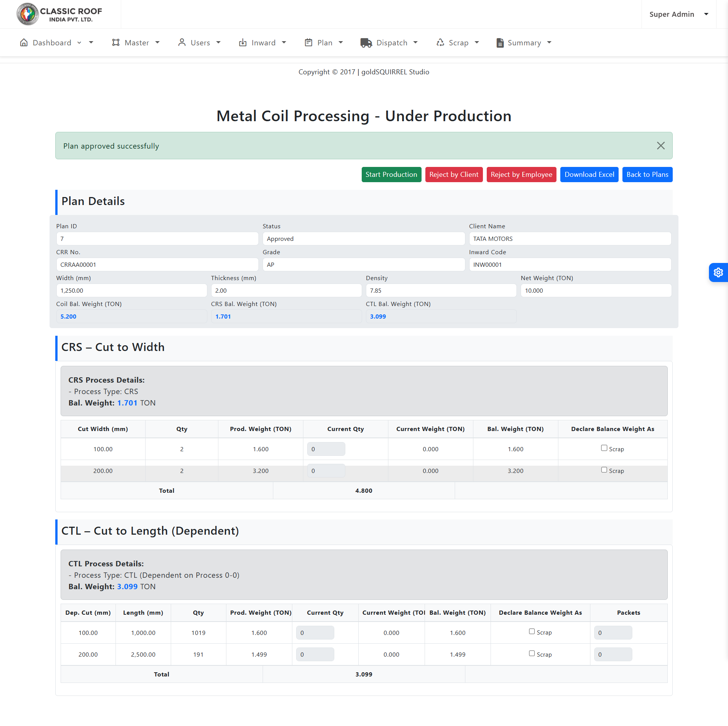Click the Inward download-tray icon

243,43
